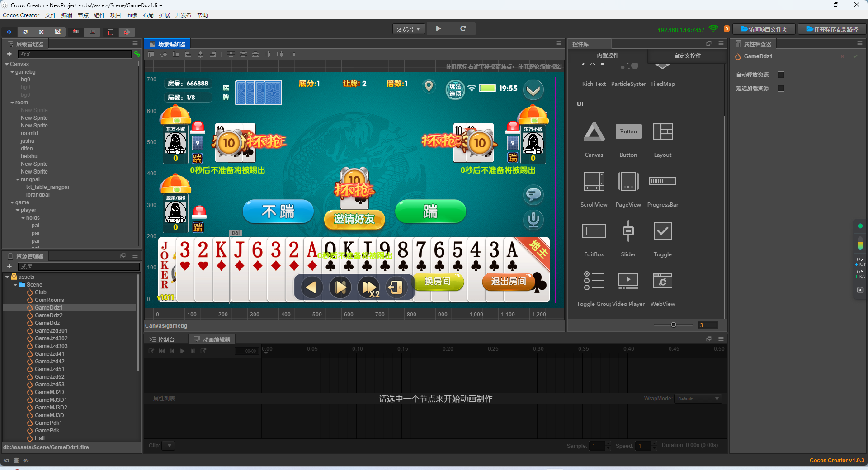Open the 浏览器 preview platform dropdown
Viewport: 868px width, 470px height.
pos(408,28)
